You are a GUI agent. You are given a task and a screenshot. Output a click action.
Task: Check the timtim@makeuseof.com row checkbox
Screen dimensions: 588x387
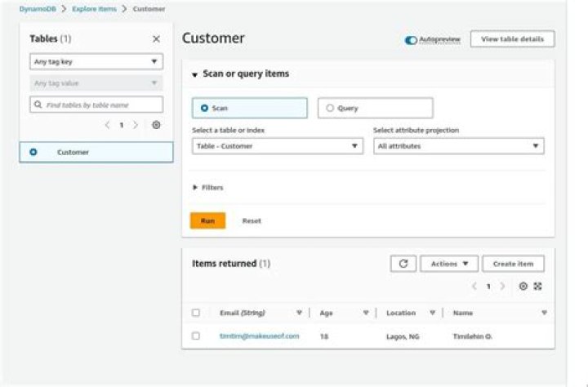pyautogui.click(x=196, y=336)
